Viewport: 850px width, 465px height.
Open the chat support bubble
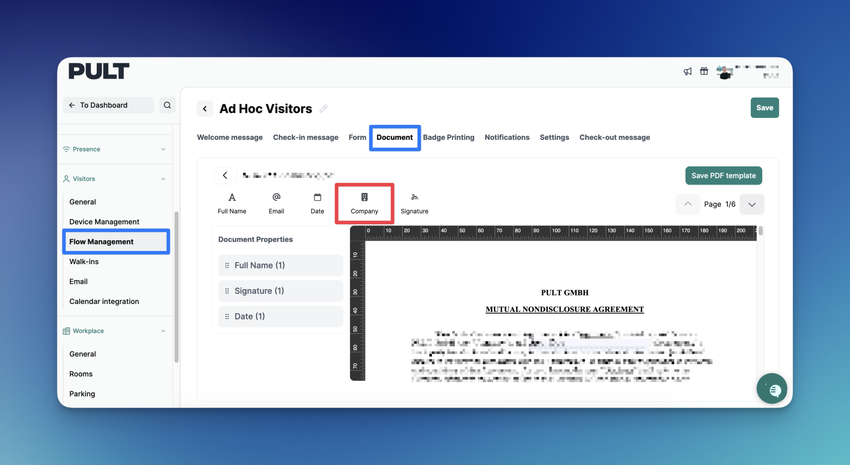[772, 389]
